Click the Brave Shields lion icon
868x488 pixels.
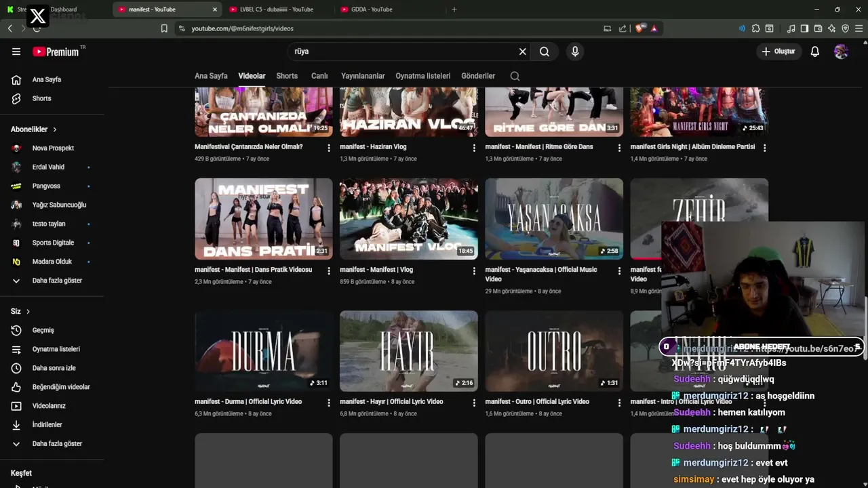639,28
